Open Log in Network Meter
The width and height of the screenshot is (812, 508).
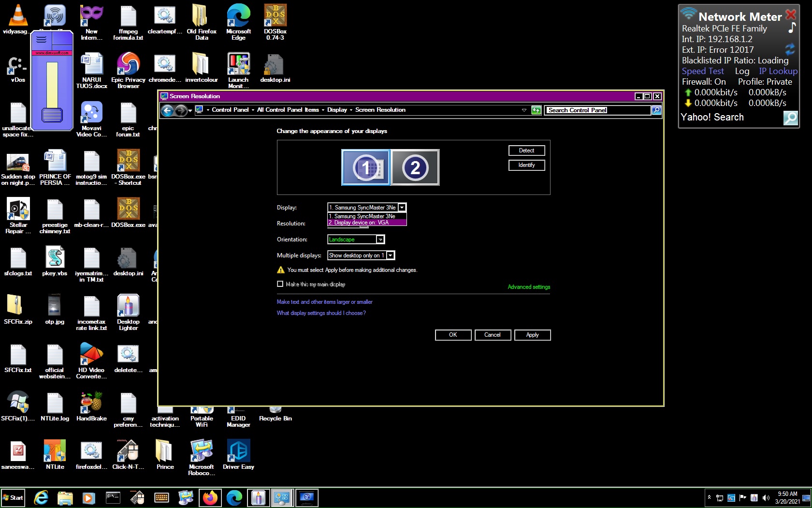click(742, 71)
